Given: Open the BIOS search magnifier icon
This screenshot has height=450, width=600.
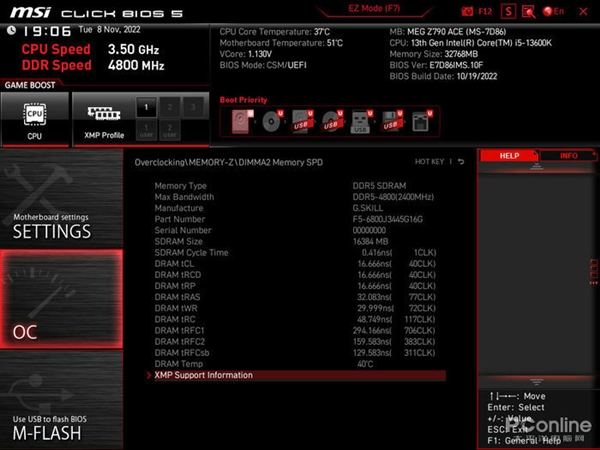Looking at the screenshot, I should pos(528,12).
